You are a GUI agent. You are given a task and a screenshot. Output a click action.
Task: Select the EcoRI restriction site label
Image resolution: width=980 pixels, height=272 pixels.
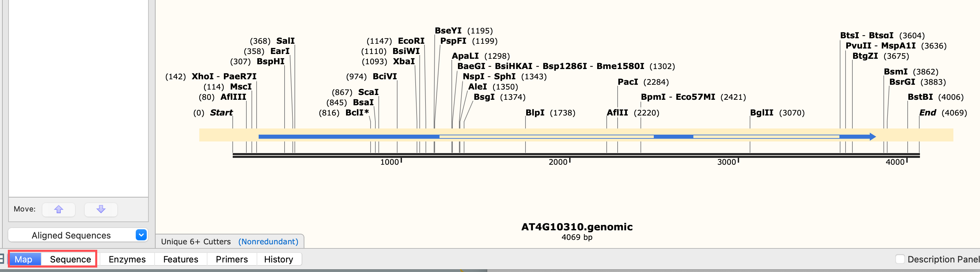(411, 41)
